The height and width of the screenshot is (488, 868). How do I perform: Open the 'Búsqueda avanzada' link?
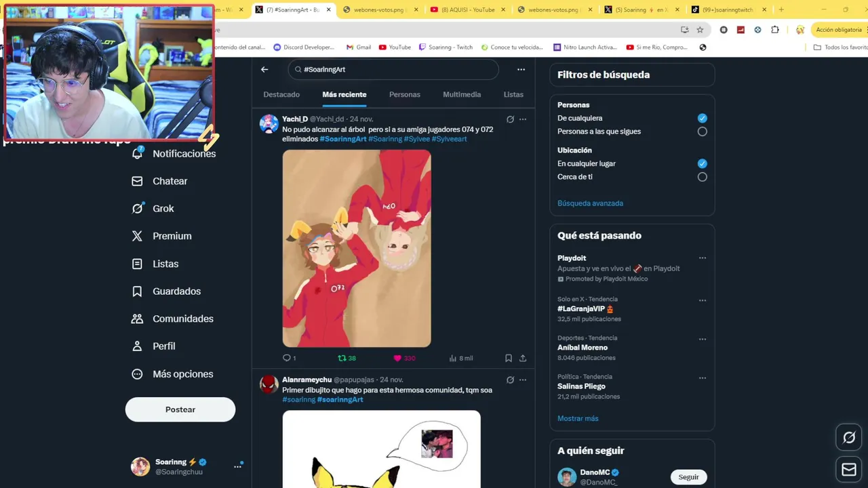tap(590, 203)
